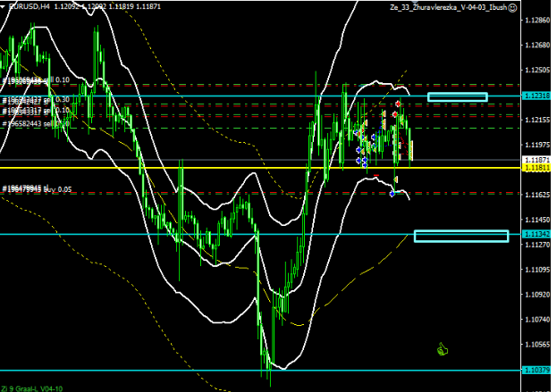Screen dimensions: 557x392
Task: Click the current price 1.11871 label
Action: point(536,159)
